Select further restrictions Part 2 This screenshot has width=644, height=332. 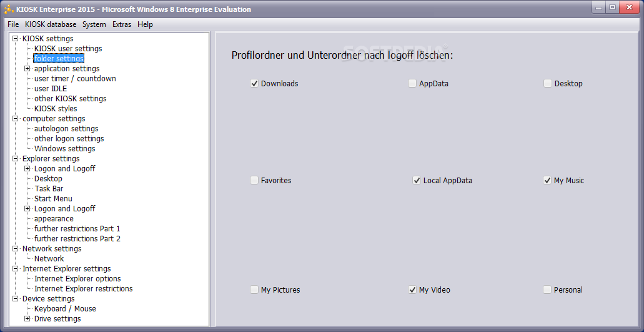click(77, 238)
